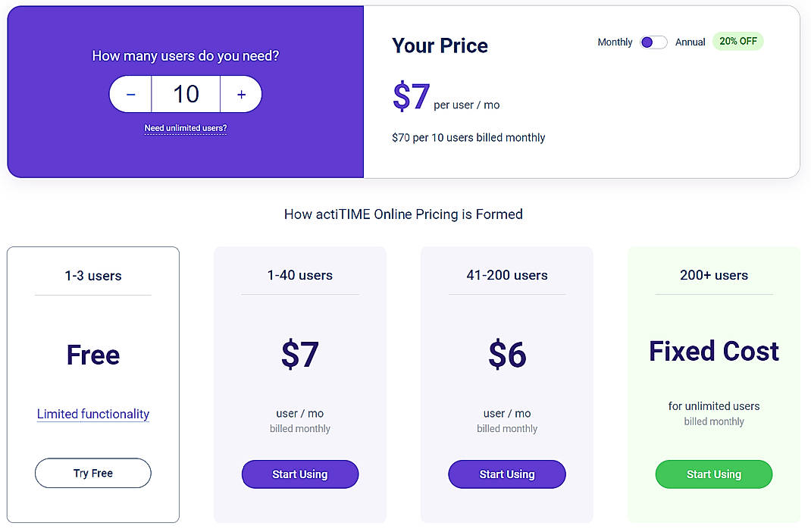This screenshot has height=532, width=811.
Task: Click the $7 per user pricing card
Action: coord(299,355)
